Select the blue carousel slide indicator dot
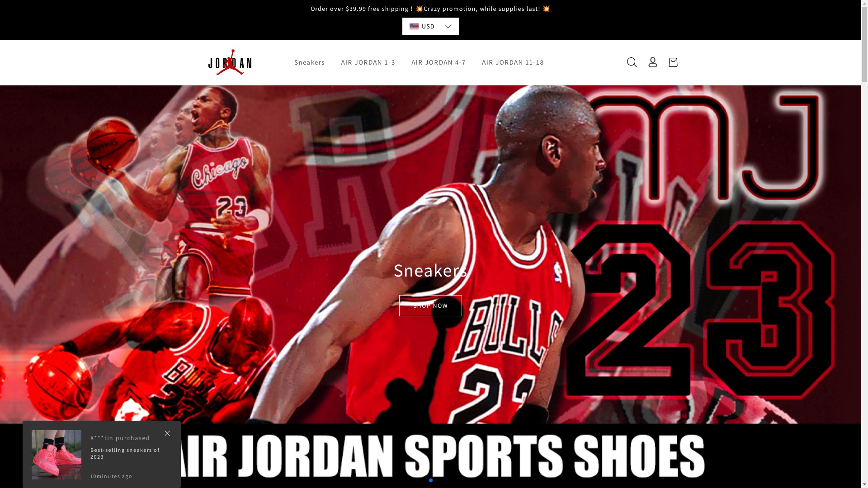The width and height of the screenshot is (868, 488). pyautogui.click(x=431, y=480)
